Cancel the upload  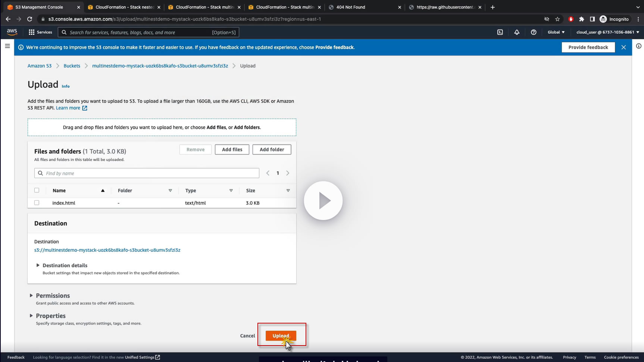(248, 336)
